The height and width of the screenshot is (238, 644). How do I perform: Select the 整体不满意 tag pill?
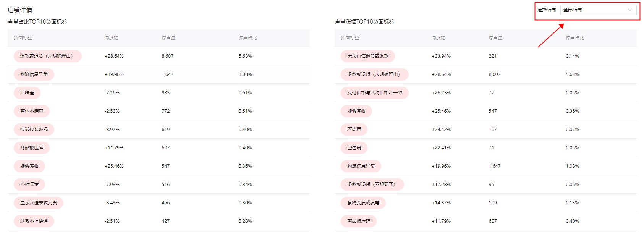32,111
